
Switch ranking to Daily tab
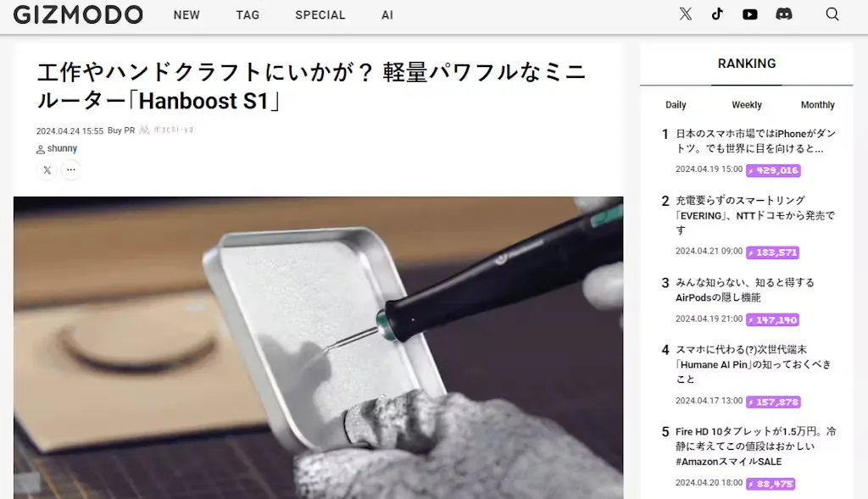coord(676,105)
